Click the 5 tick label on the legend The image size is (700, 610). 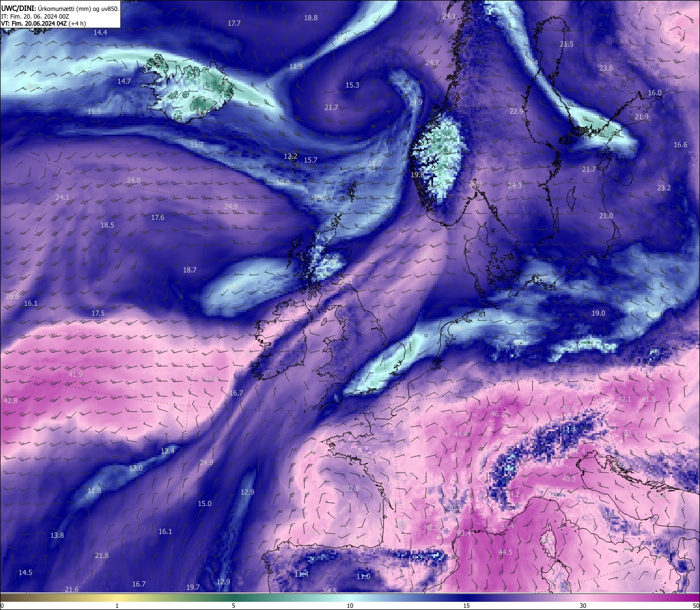pyautogui.click(x=234, y=606)
